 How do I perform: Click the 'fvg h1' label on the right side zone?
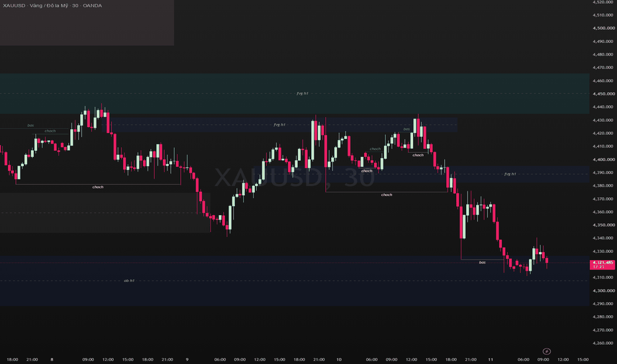click(x=510, y=174)
